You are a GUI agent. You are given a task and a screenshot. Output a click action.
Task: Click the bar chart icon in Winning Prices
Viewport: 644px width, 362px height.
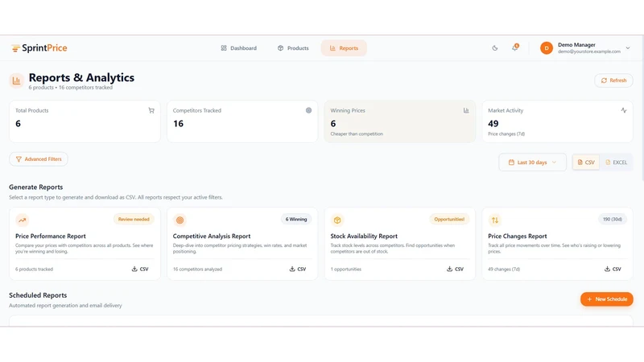click(x=466, y=110)
